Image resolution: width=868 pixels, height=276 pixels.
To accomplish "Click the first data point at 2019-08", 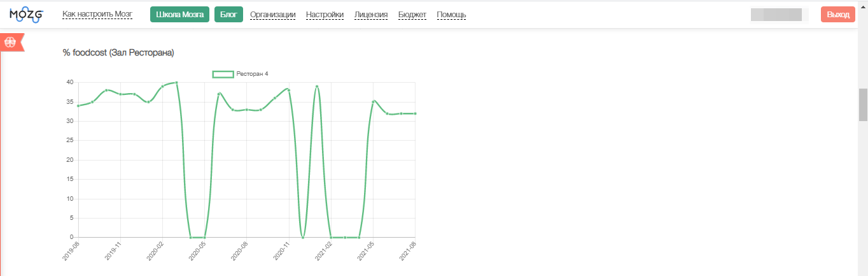I will (x=78, y=106).
